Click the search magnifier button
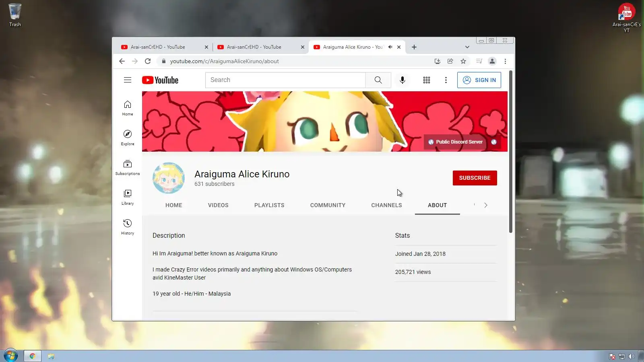644x362 pixels. (x=378, y=80)
